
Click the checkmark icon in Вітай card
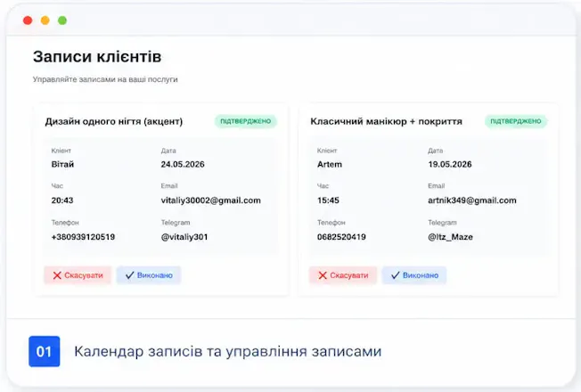[130, 275]
